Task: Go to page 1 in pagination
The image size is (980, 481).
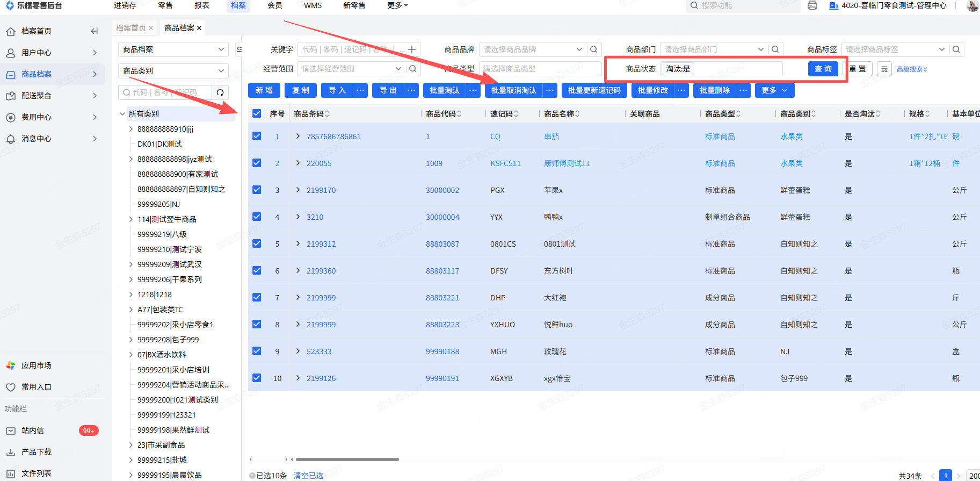Action: 946,476
